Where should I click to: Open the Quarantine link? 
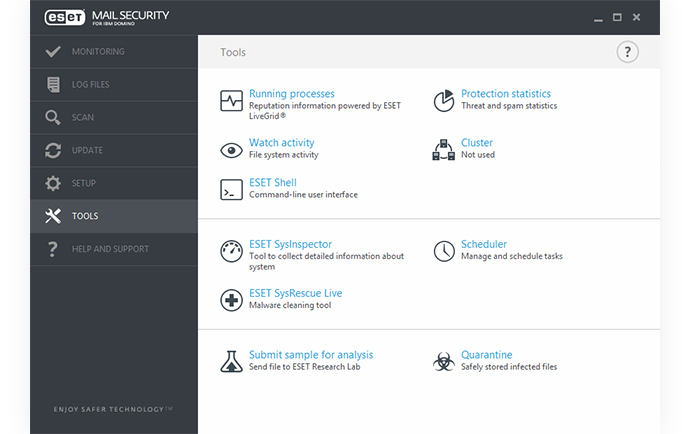pyautogui.click(x=487, y=355)
